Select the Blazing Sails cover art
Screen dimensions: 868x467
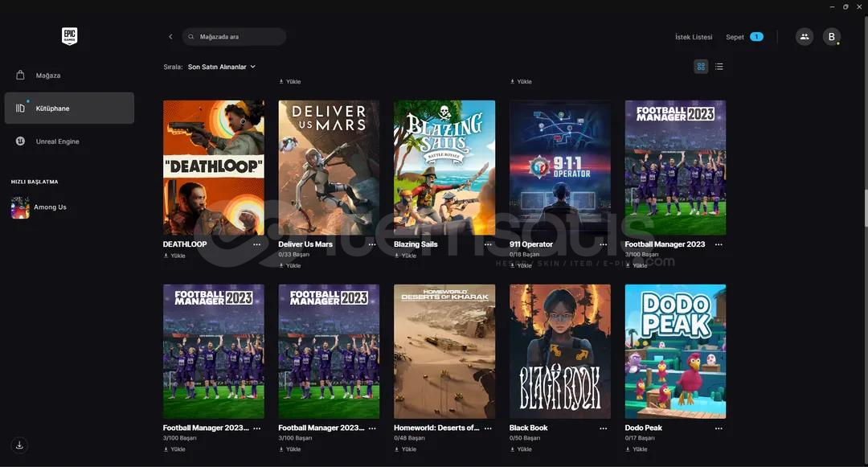(444, 168)
